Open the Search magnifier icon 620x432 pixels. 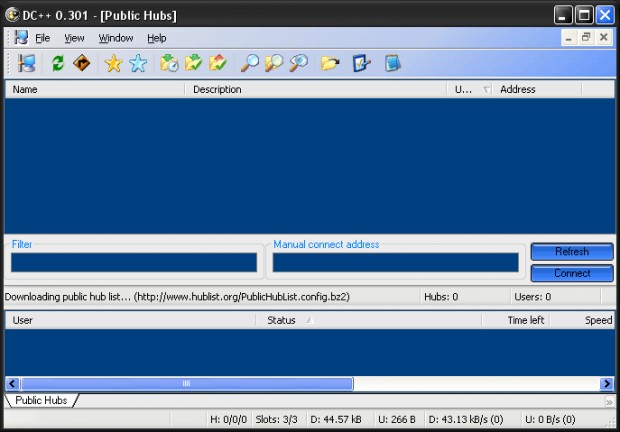point(250,63)
